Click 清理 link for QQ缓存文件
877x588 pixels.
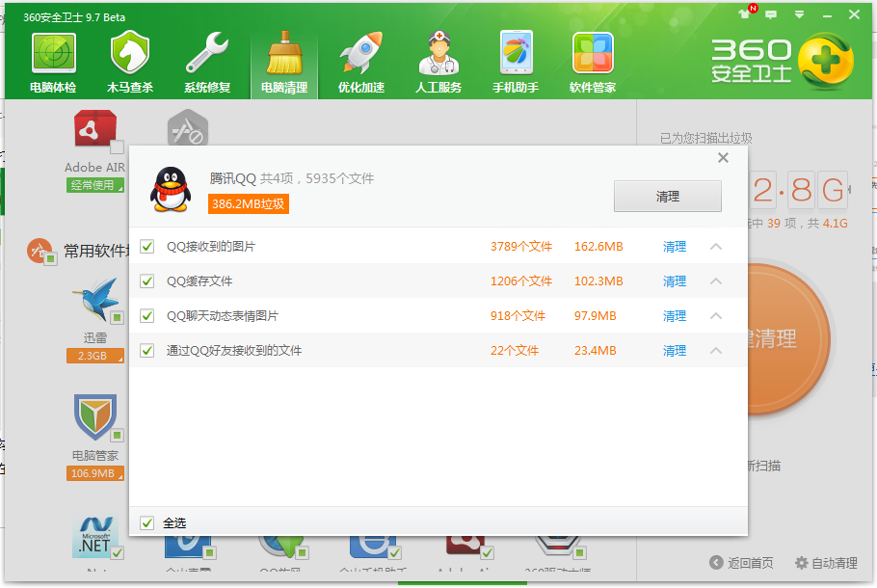pyautogui.click(x=675, y=281)
